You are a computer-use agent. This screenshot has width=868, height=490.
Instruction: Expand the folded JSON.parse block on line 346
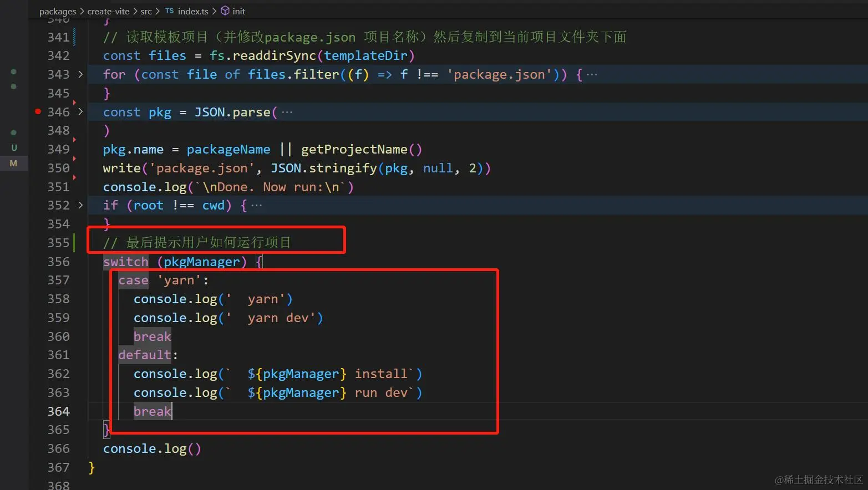(x=80, y=112)
